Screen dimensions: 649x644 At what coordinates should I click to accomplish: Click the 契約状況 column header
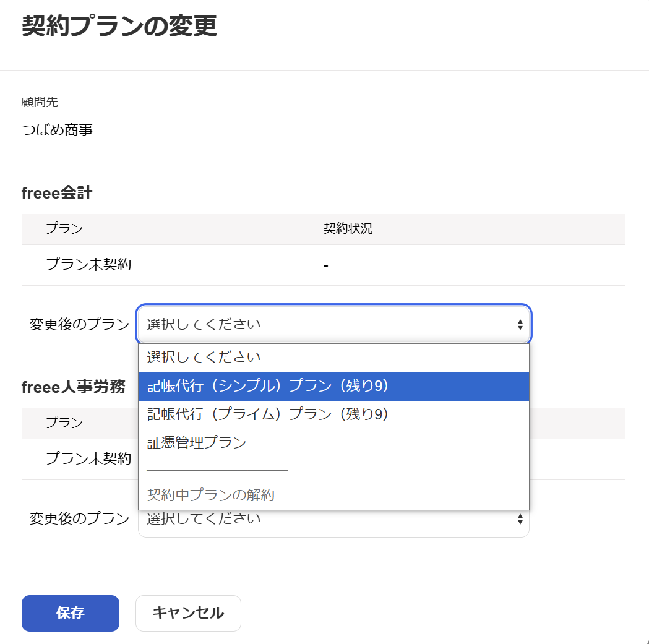(348, 228)
